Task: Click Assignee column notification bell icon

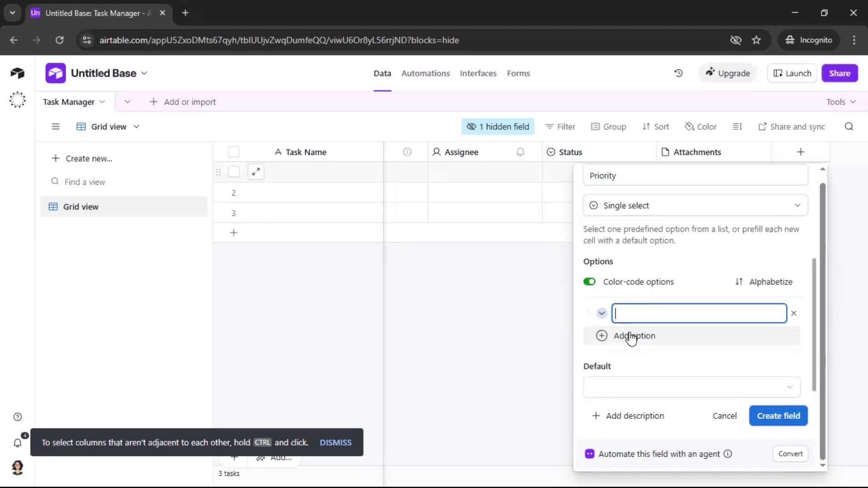Action: (x=520, y=152)
